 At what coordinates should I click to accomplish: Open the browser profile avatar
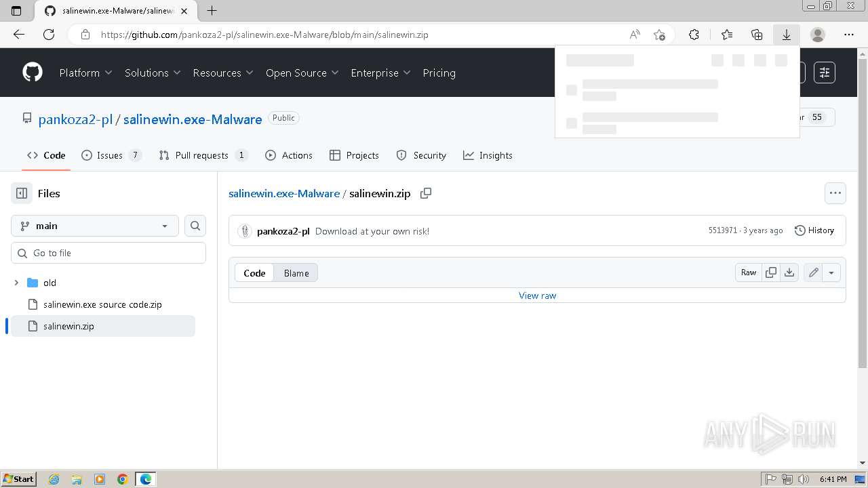tap(818, 35)
